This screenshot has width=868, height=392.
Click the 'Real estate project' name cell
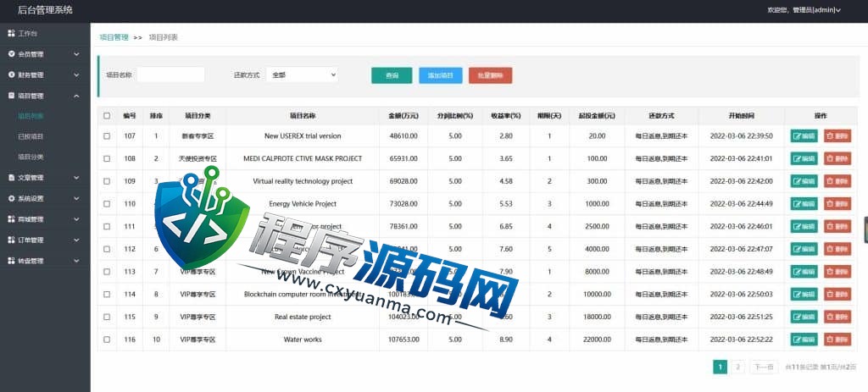point(303,317)
